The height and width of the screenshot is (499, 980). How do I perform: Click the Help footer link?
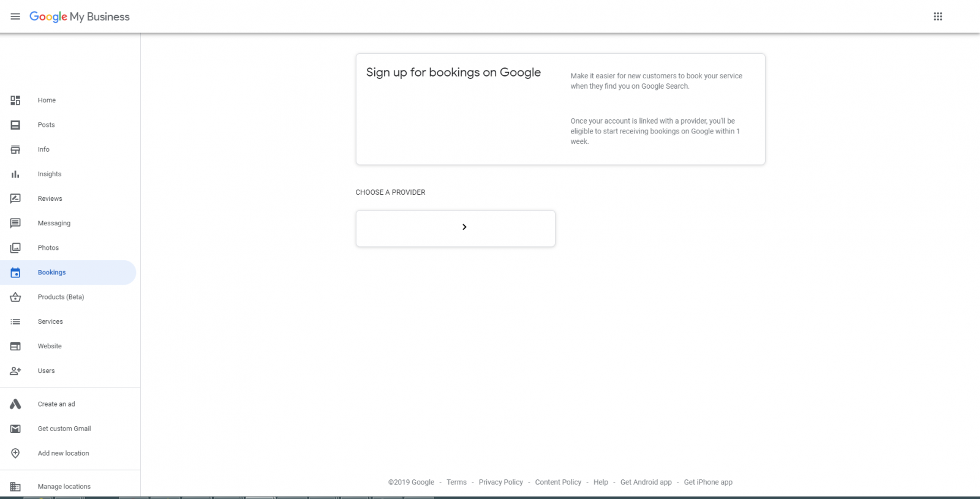point(601,482)
